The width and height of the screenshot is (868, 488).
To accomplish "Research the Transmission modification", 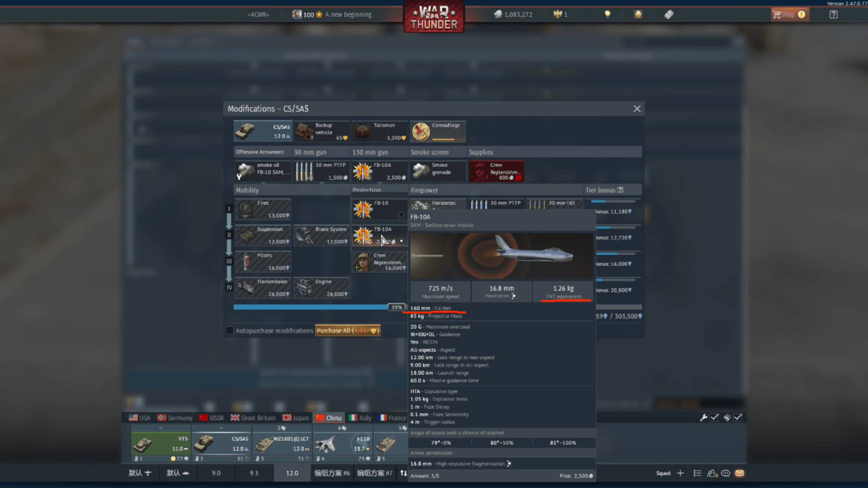I will (263, 288).
